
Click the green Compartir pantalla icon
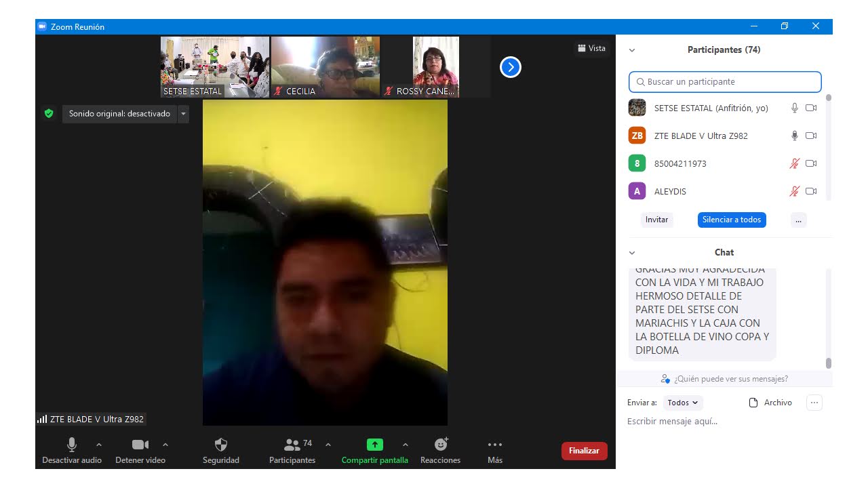(x=375, y=445)
